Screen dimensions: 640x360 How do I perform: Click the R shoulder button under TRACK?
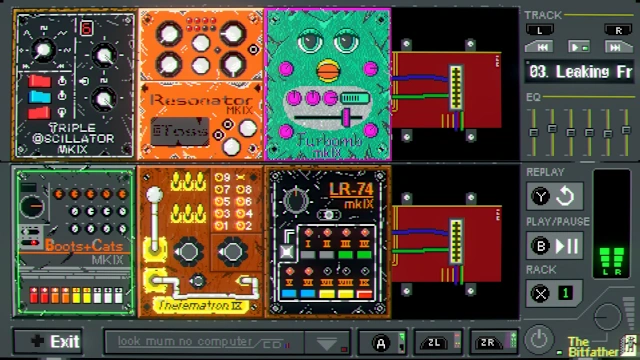[x=618, y=30]
